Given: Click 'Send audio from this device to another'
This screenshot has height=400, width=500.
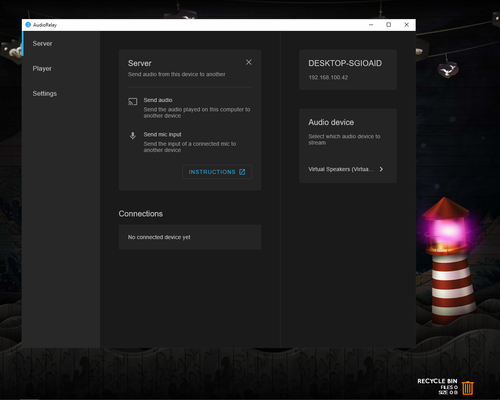Looking at the screenshot, I should 177,74.
